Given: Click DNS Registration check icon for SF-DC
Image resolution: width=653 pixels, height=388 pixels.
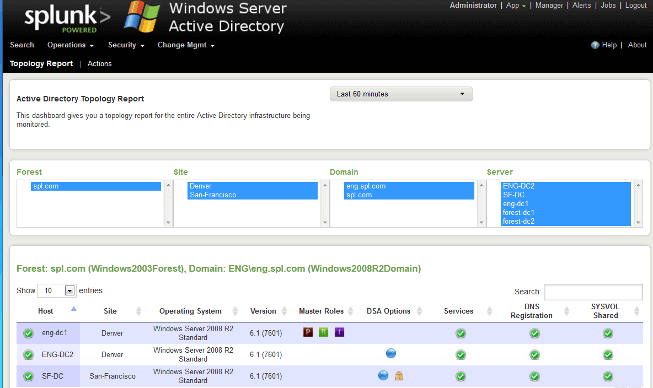Looking at the screenshot, I should coord(535,376).
